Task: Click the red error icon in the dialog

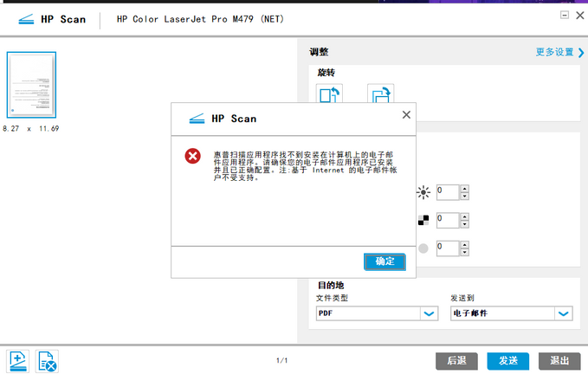Action: [x=193, y=157]
